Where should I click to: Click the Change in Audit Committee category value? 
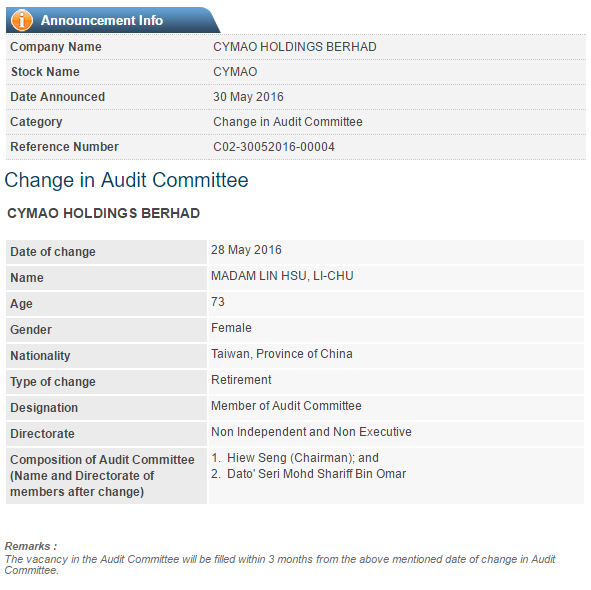pyautogui.click(x=288, y=122)
